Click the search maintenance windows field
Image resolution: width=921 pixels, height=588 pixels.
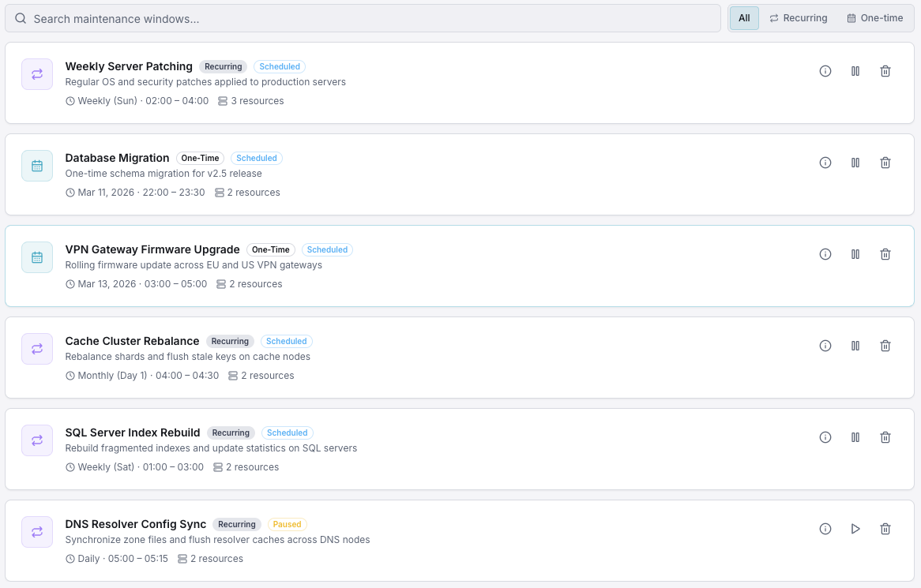[x=363, y=17]
